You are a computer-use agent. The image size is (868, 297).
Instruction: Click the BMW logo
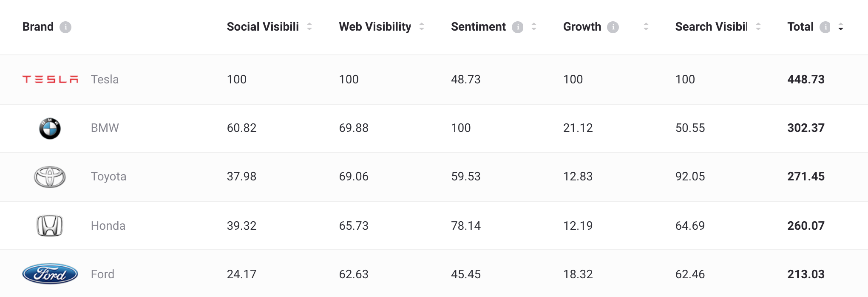50,129
